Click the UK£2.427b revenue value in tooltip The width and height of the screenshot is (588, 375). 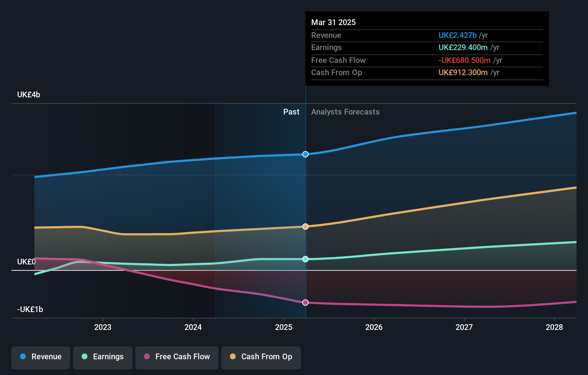458,35
